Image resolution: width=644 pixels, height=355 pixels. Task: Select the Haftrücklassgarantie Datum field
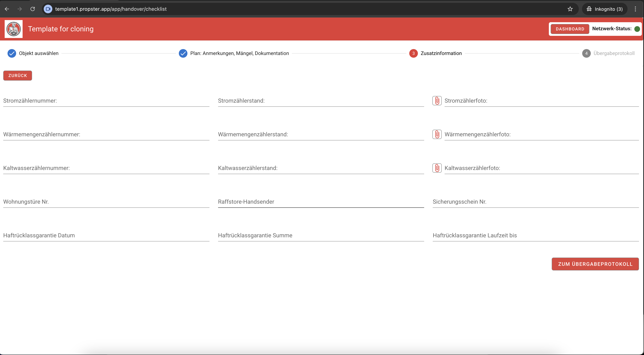pyautogui.click(x=106, y=236)
